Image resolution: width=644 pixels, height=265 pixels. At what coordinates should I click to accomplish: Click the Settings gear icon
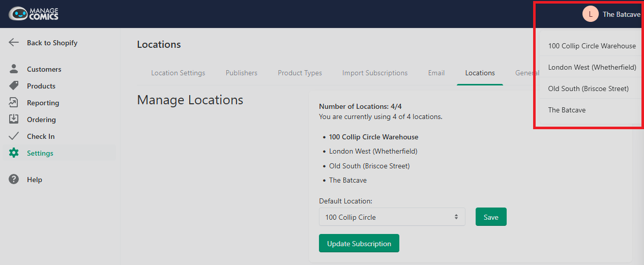[14, 153]
